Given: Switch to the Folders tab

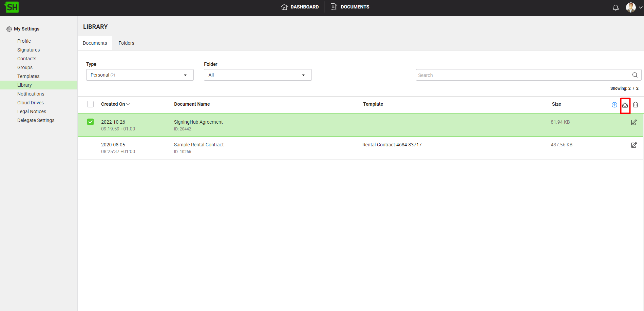Looking at the screenshot, I should point(126,43).
